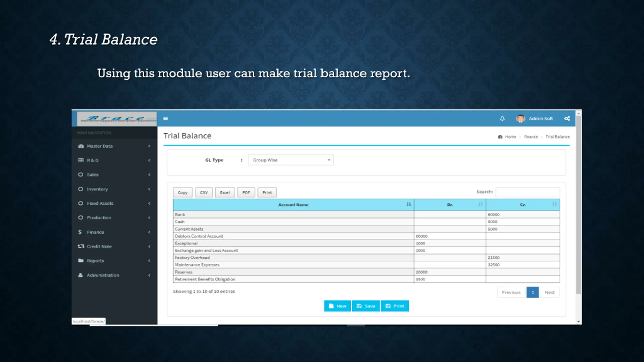Click the Sales circle icon
The height and width of the screenshot is (362, 644).
[80, 174]
